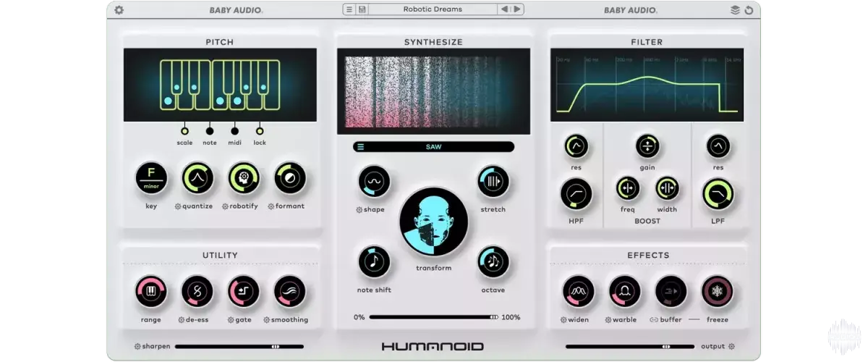Click the boost freq knob
Image resolution: width=868 pixels, height=362 pixels.
click(x=627, y=188)
